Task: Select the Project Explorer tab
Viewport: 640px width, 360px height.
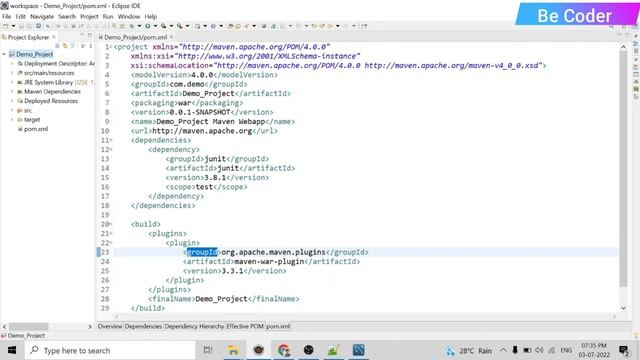Action: [28, 37]
